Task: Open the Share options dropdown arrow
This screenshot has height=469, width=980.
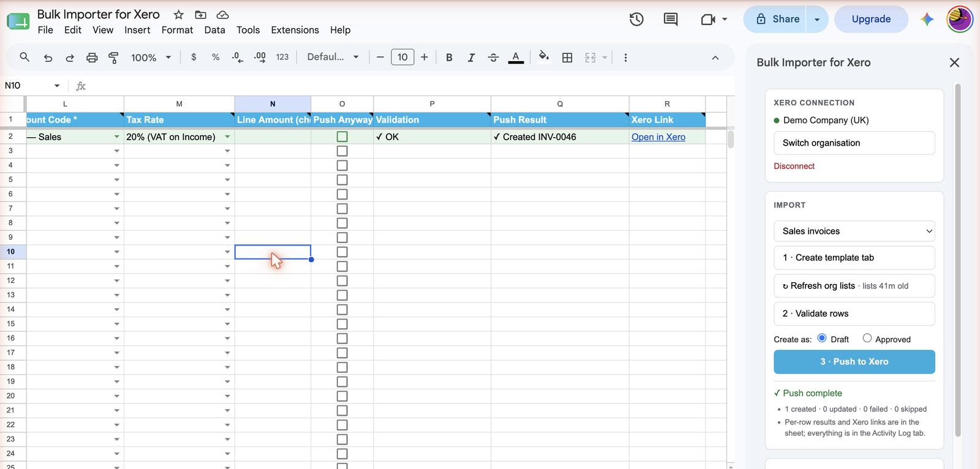Action: coord(816,20)
